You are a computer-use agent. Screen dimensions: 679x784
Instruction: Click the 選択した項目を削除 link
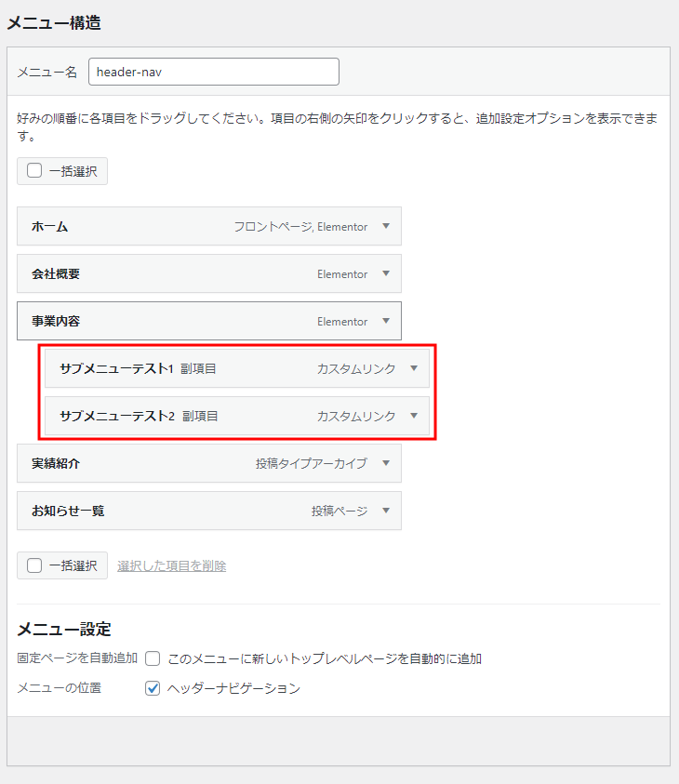pyautogui.click(x=171, y=565)
